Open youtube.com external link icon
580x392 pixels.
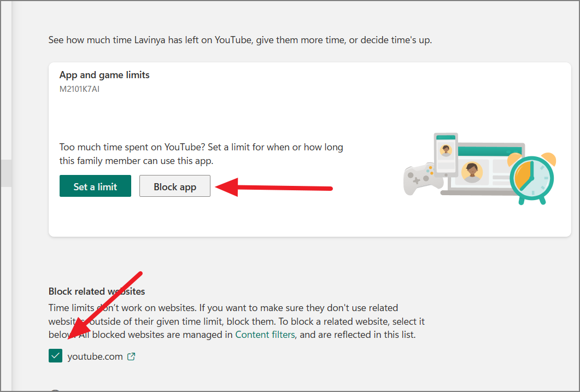coord(131,356)
